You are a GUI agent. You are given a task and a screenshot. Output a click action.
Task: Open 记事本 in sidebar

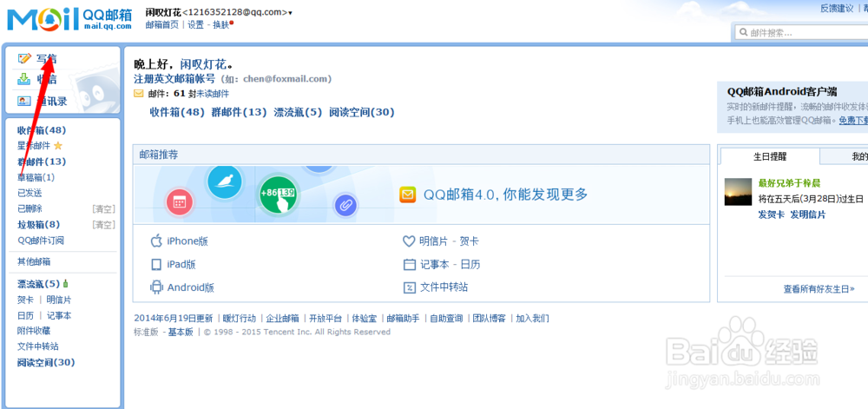pos(59,315)
